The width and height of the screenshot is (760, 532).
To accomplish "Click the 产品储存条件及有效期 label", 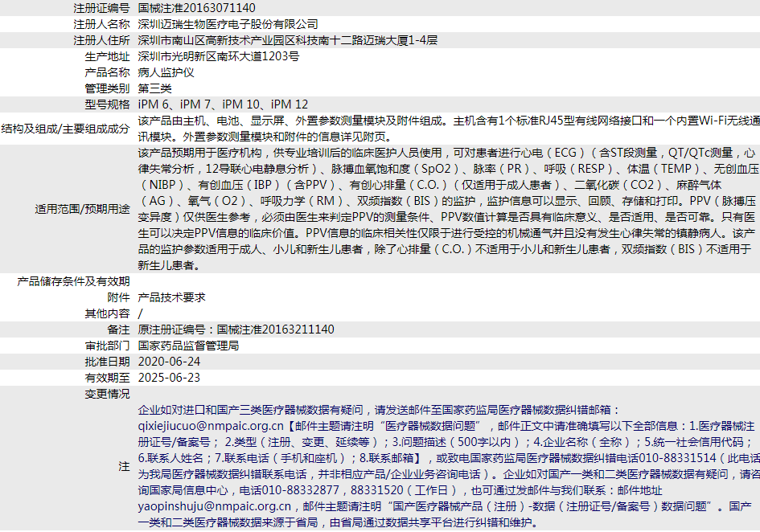I will (x=74, y=281).
